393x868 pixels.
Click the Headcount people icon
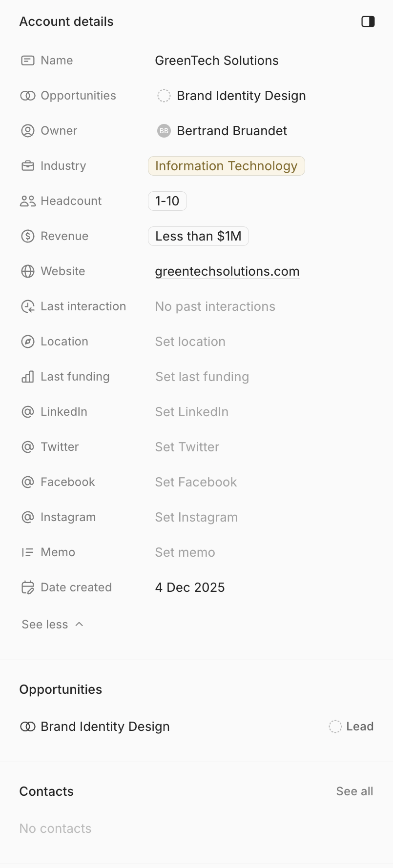pyautogui.click(x=28, y=201)
